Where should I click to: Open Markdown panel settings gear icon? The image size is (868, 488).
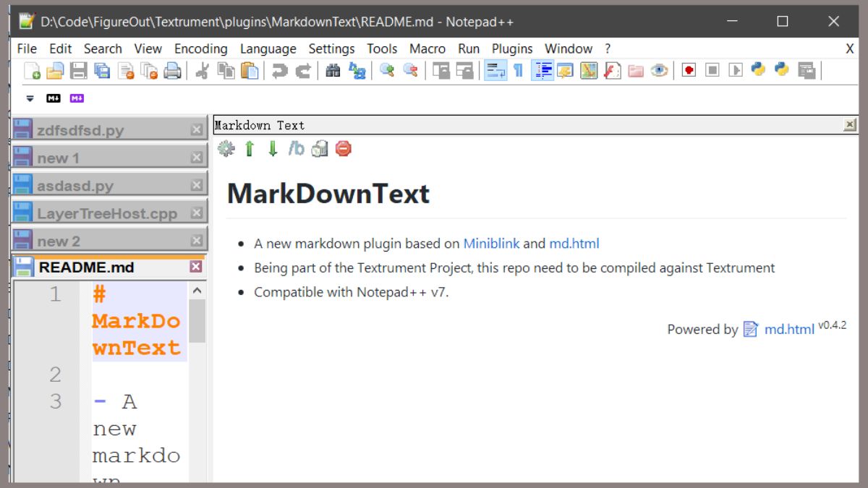pyautogui.click(x=226, y=149)
